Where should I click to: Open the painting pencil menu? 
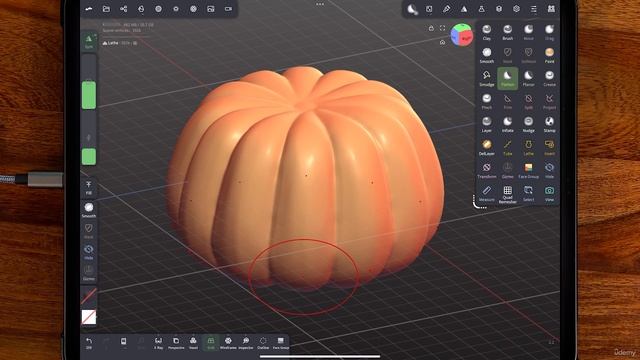pos(447,9)
